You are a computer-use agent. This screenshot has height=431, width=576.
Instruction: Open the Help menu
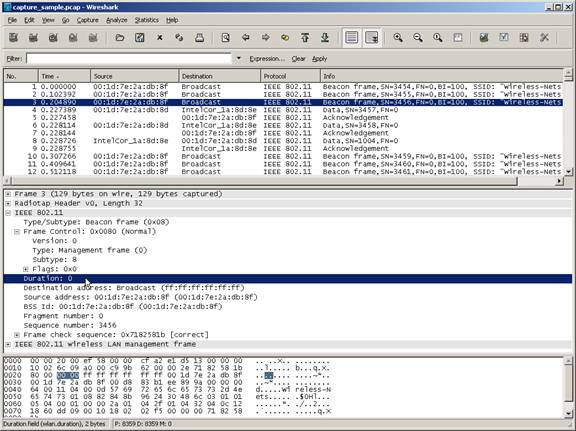click(172, 20)
